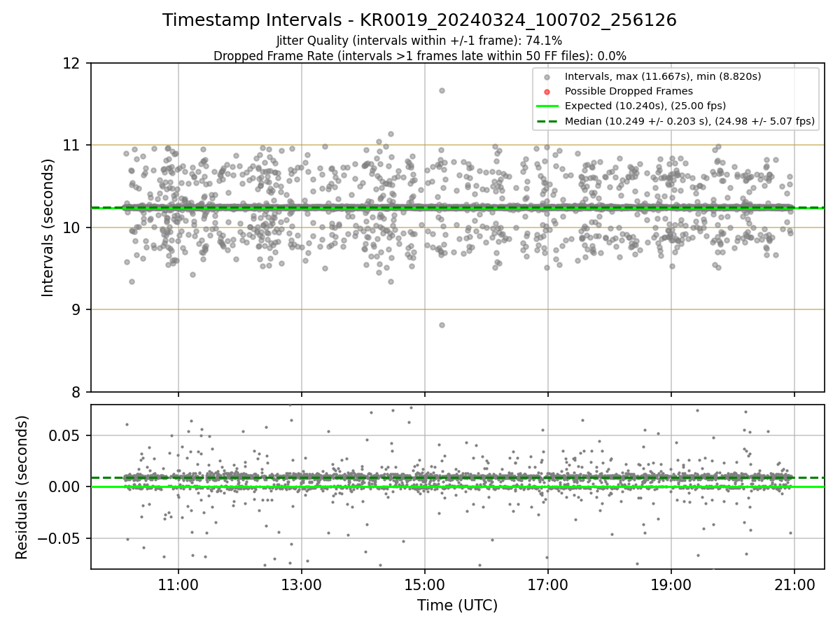Click the minimum outlier point near 8.820s
The image size is (840, 630).
click(x=442, y=325)
